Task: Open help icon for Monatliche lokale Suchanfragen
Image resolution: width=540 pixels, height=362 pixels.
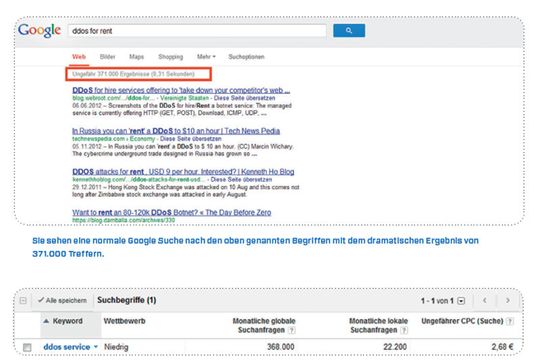Action: point(404,330)
